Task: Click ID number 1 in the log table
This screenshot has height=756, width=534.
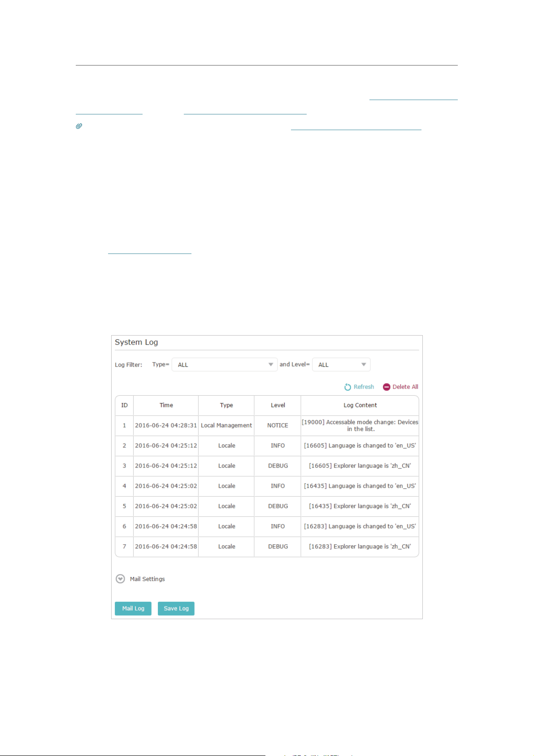Action: [x=124, y=426]
